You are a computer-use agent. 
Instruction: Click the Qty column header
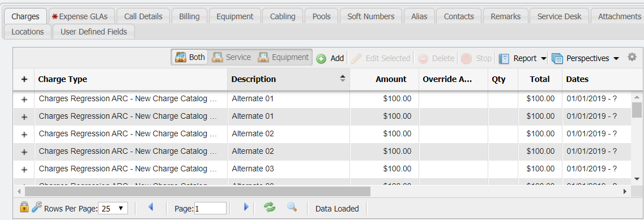point(503,79)
